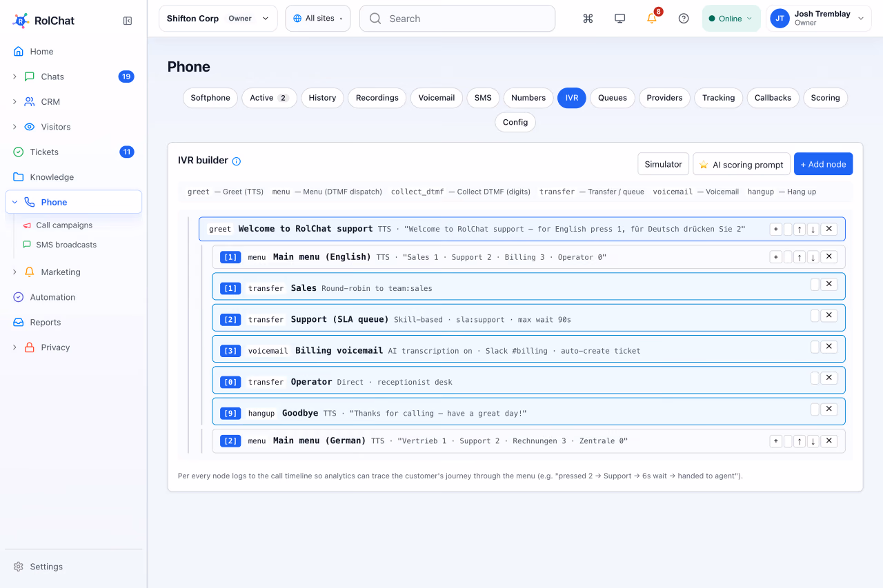Switch to the Scoring tab
The width and height of the screenshot is (883, 588).
coord(825,98)
